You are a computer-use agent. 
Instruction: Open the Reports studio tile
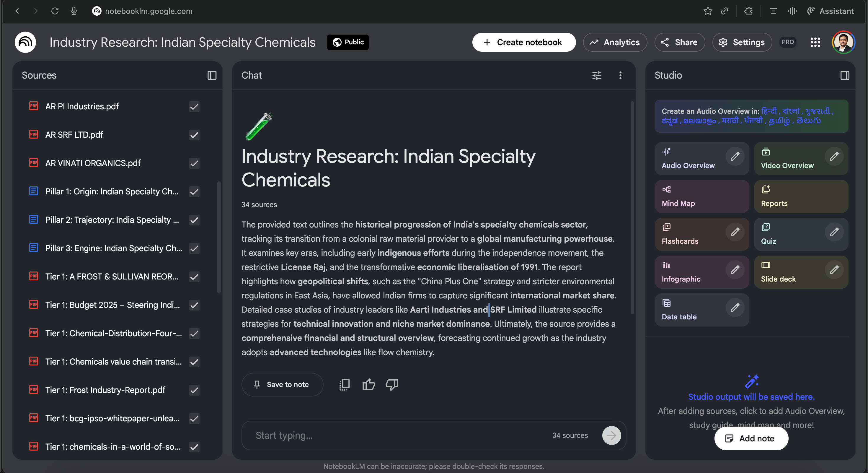[x=801, y=196]
